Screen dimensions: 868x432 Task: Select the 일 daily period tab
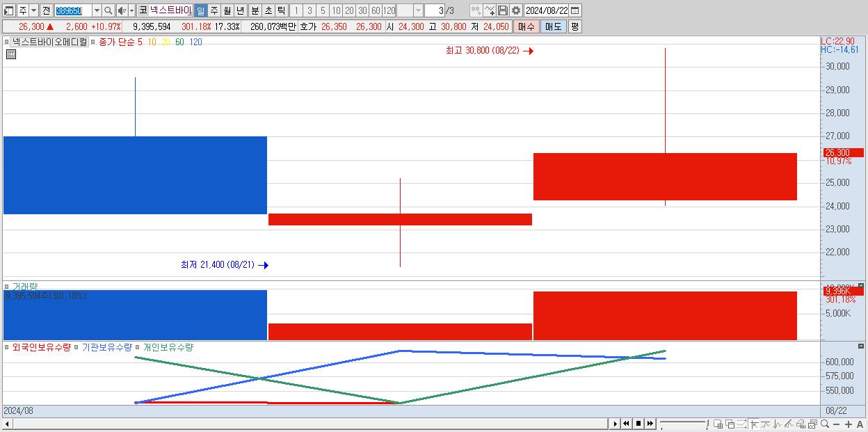coord(200,10)
